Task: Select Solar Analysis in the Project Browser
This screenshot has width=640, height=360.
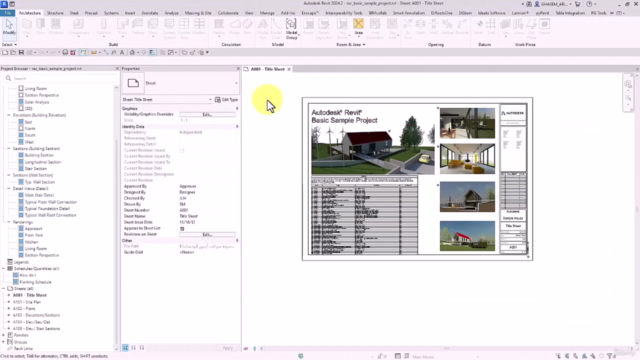Action: (x=37, y=102)
